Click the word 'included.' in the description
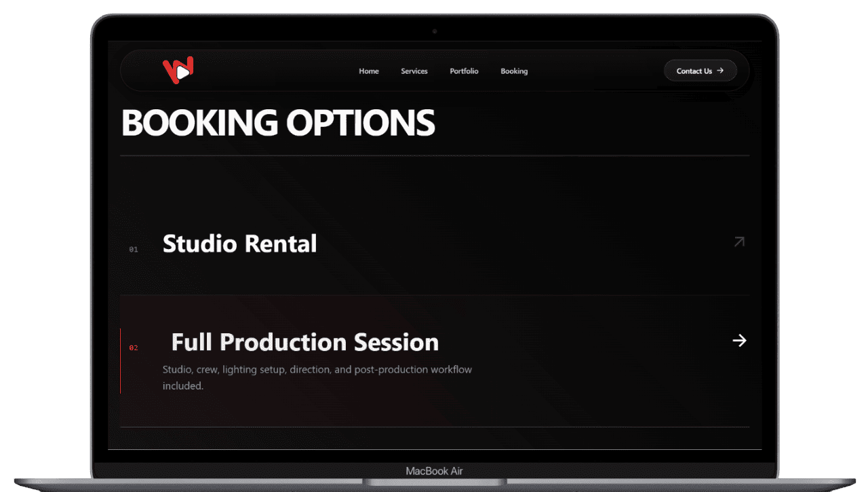This screenshot has height=492, width=868. (183, 386)
